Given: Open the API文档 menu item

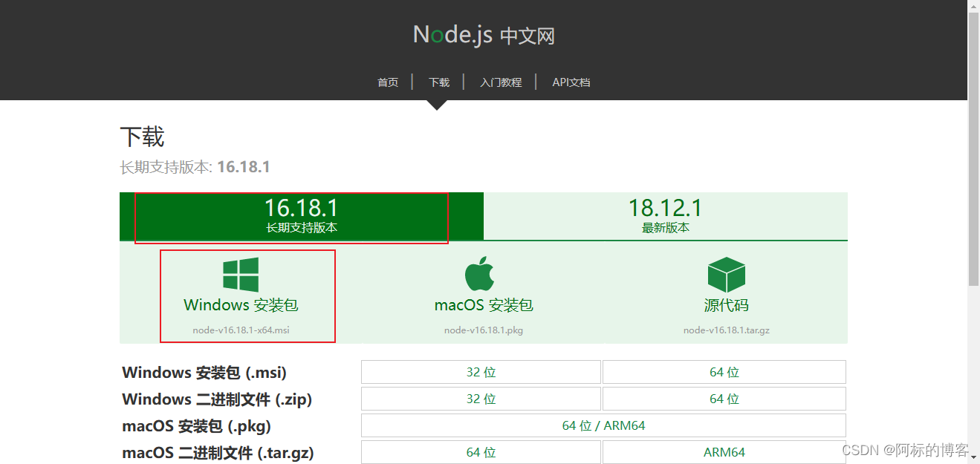Looking at the screenshot, I should 571,82.
